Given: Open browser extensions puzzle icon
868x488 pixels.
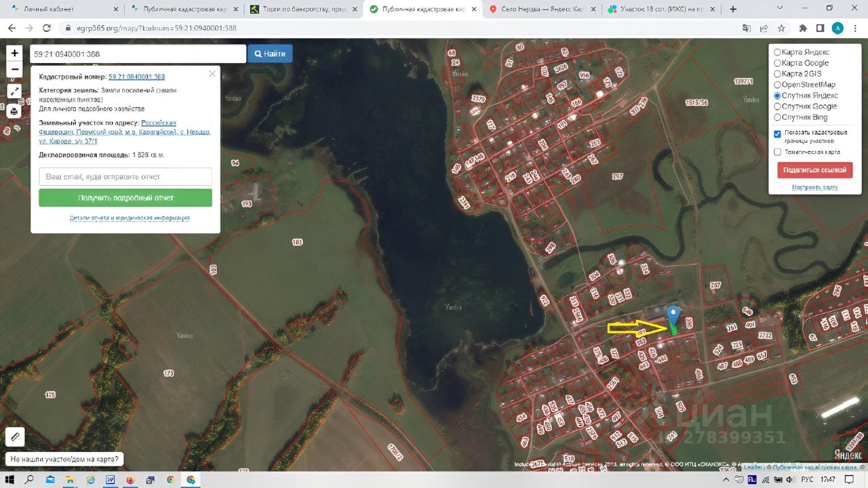Looking at the screenshot, I should point(803,28).
